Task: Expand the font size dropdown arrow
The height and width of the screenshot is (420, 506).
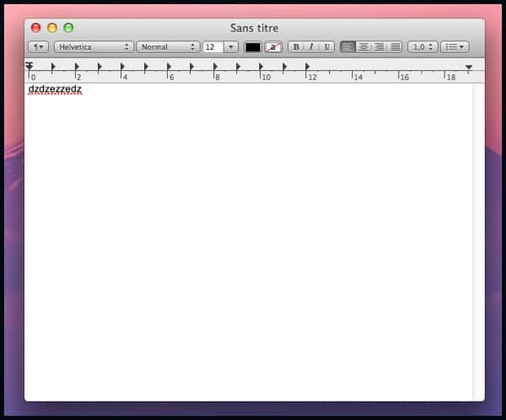Action: point(231,47)
